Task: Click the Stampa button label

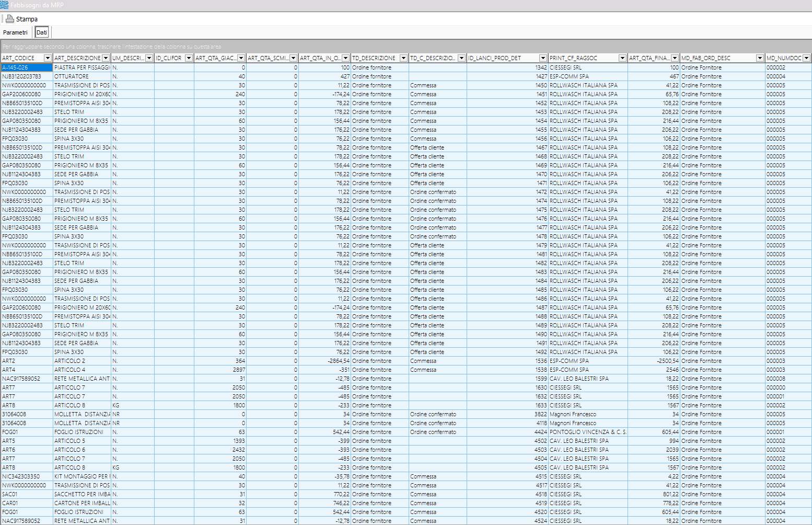Action: (x=27, y=19)
